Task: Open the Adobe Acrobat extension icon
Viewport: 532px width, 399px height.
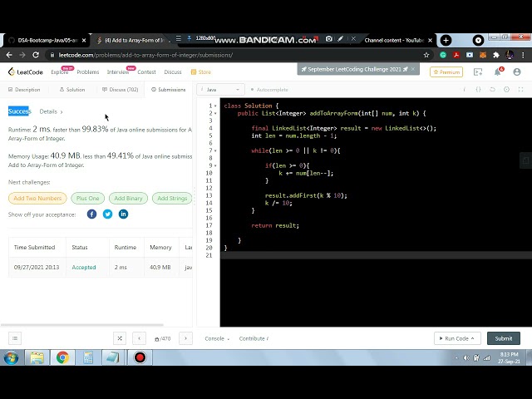Action: pos(456,55)
